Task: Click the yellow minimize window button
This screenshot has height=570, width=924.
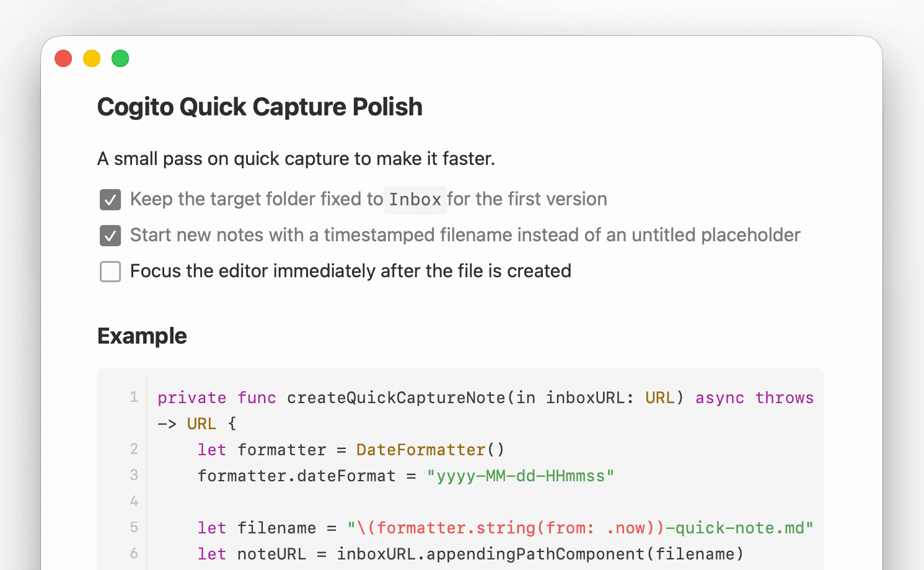Action: pos(92,58)
